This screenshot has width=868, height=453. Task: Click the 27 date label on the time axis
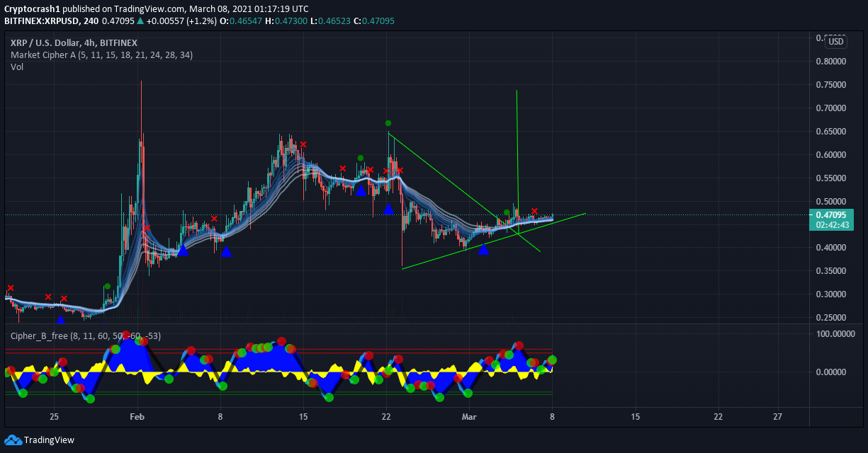pyautogui.click(x=778, y=416)
